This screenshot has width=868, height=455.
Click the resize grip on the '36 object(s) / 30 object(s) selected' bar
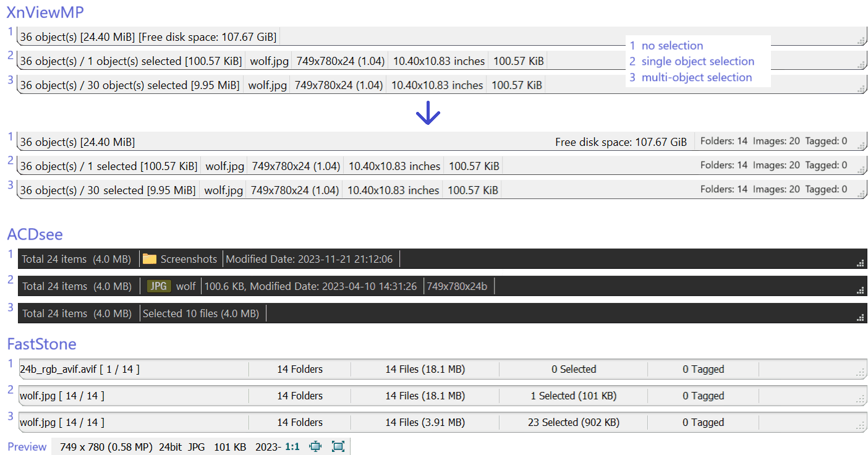click(x=861, y=88)
